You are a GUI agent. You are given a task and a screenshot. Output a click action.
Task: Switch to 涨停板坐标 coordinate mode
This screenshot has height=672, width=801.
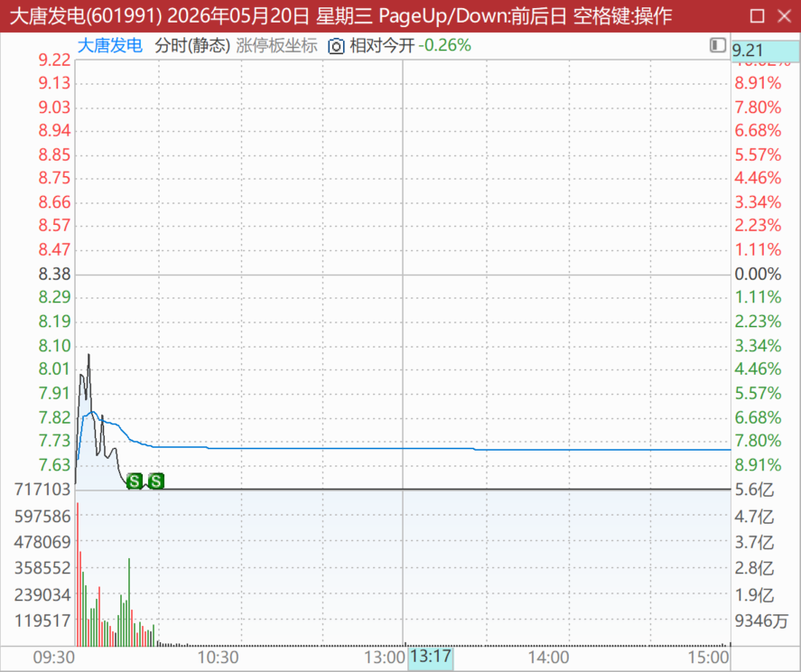276,45
